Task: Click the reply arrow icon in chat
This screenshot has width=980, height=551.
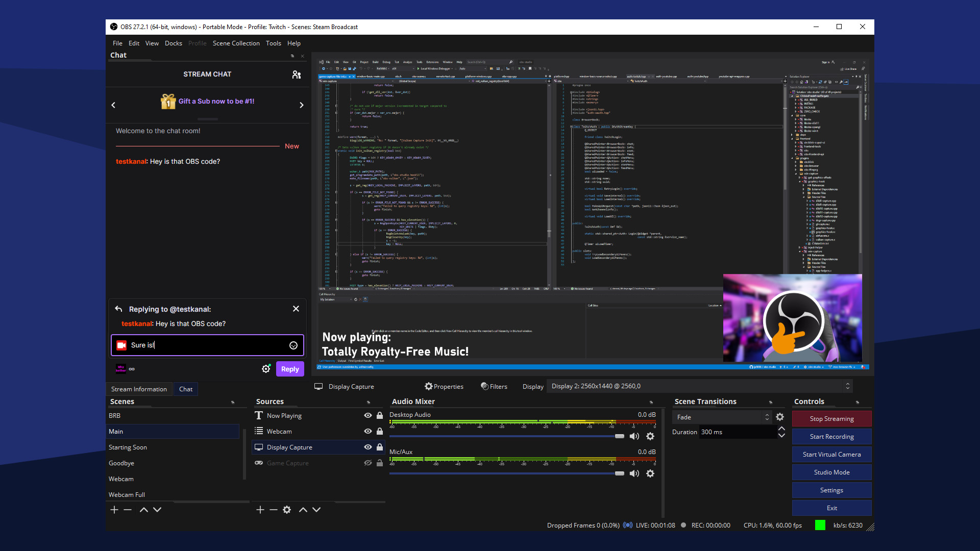Action: pyautogui.click(x=119, y=309)
